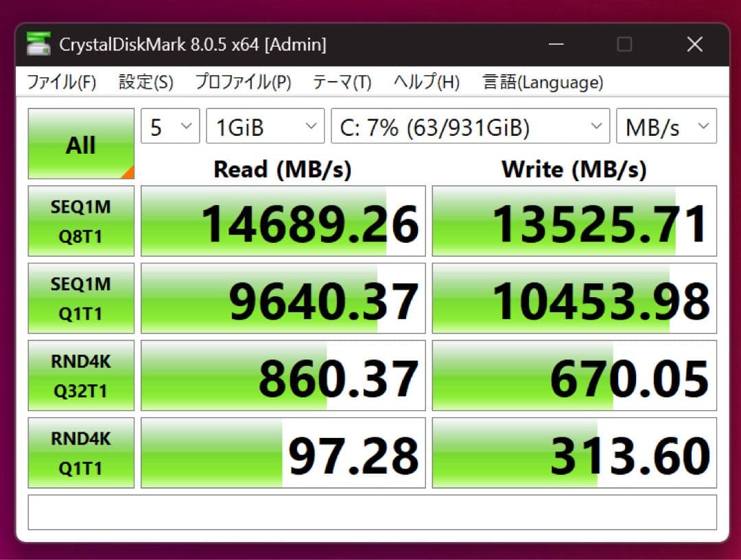Open the テーマ(T) menu
Image resolution: width=741 pixels, height=560 pixels.
pos(343,82)
